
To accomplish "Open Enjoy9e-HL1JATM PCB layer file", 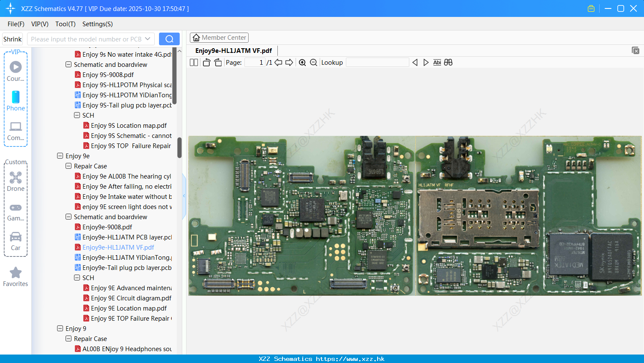I will coord(127,237).
